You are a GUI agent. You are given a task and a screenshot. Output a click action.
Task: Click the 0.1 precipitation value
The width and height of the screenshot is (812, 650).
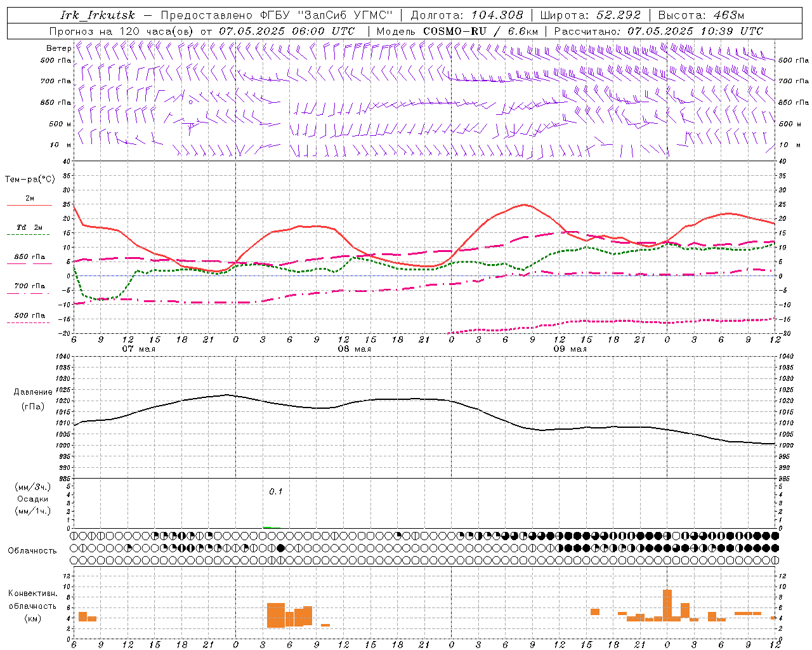point(275,491)
